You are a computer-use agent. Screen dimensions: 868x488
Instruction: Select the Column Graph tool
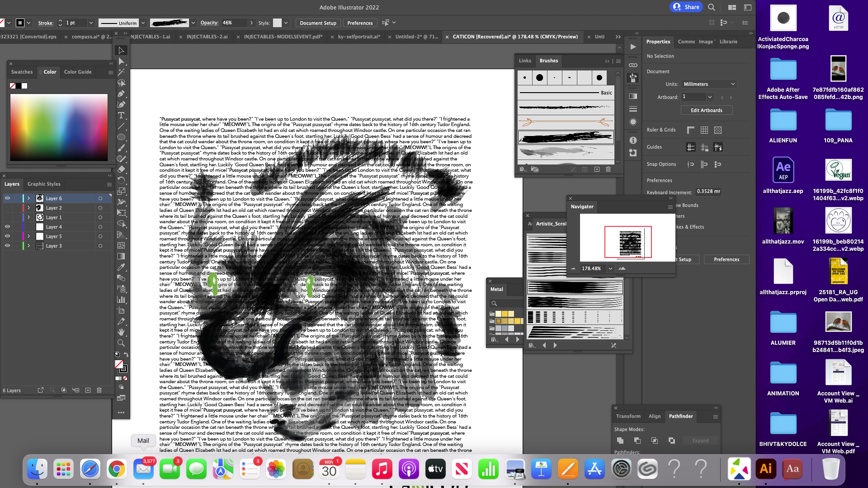[121, 300]
